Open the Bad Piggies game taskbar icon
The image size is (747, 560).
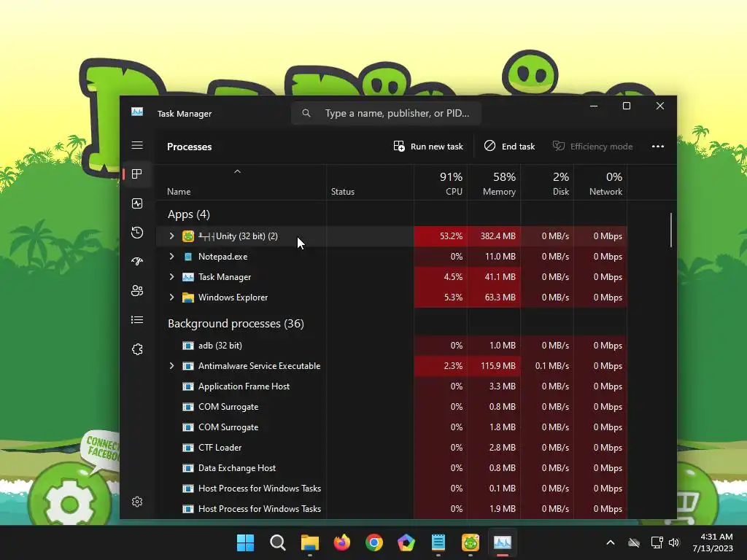[x=471, y=542]
